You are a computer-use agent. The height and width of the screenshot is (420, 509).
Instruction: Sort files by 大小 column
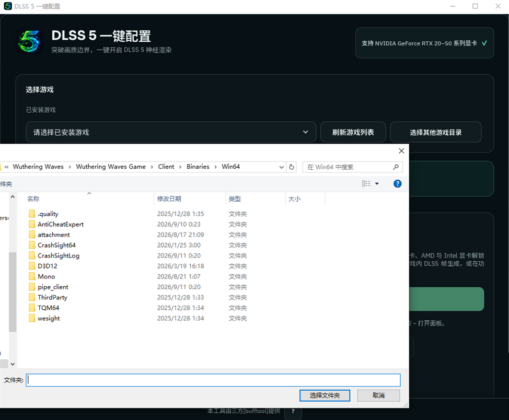coord(305,199)
